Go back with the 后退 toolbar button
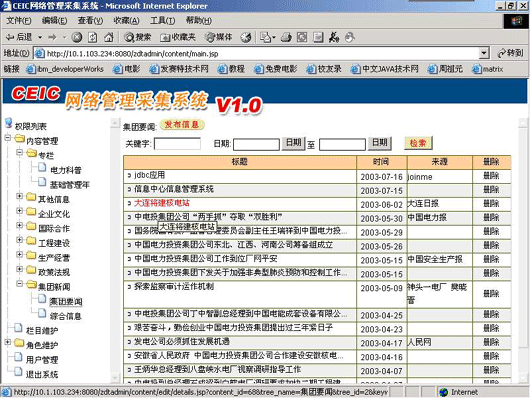530x398 pixels. coord(19,37)
